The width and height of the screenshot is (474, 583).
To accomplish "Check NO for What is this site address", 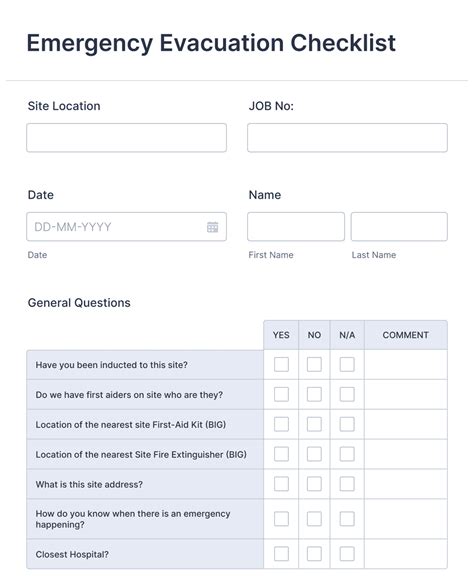I will pos(314,484).
